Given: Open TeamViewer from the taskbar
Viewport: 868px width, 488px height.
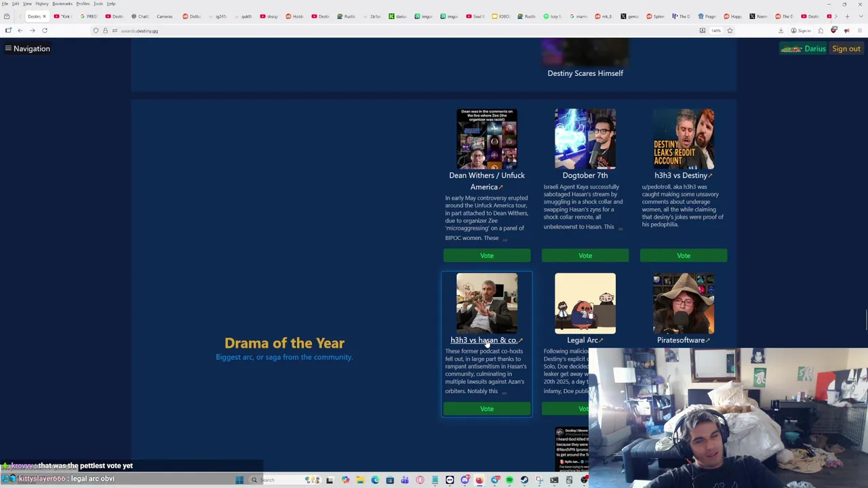Looking at the screenshot, I should pos(450,480).
